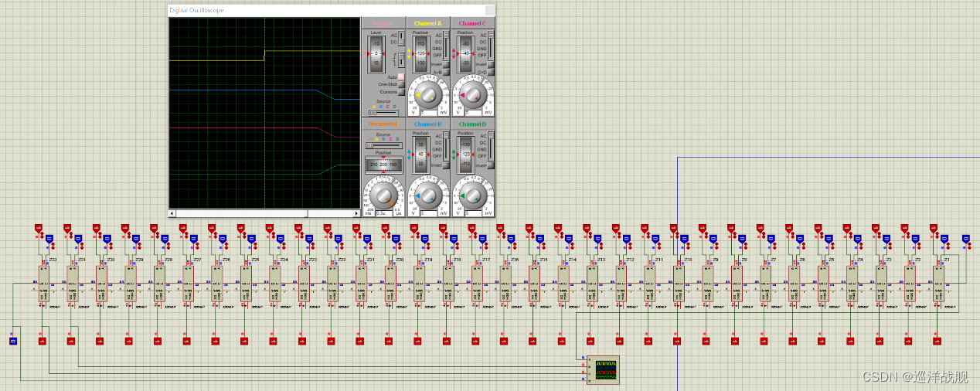This screenshot has width=980, height=391.
Task: Select the Z18 adder component
Action: pyautogui.click(x=448, y=283)
